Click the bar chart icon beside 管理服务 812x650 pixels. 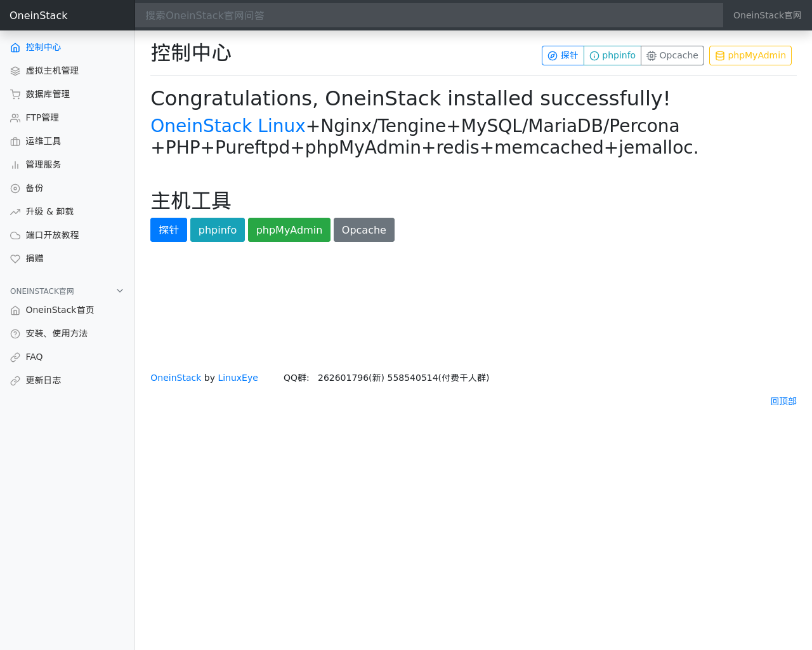15,165
